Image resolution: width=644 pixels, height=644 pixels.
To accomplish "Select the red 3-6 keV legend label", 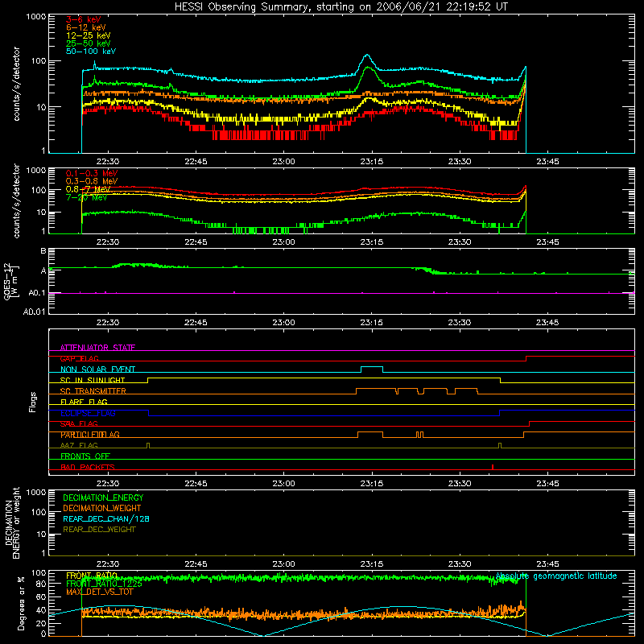I will [84, 19].
